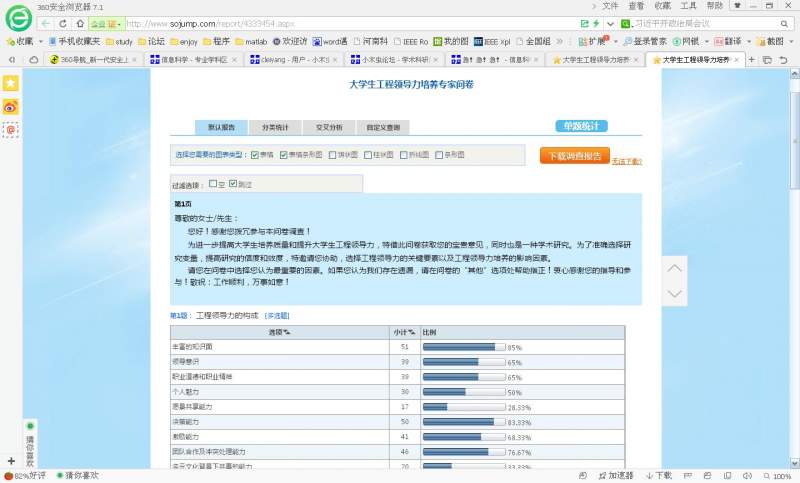Click the blue 单题统计 button
Screen dimensions: 800x483
[581, 126]
